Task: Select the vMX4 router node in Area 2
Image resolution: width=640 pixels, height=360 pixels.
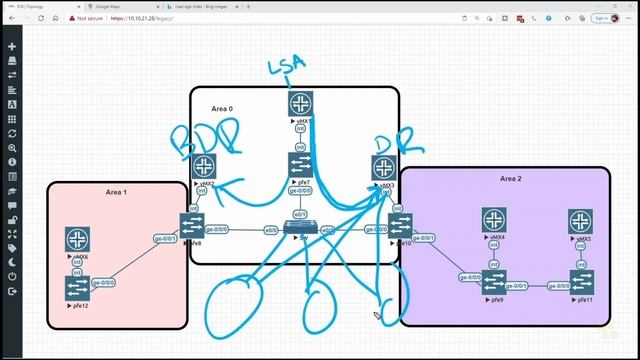Action: (x=494, y=220)
